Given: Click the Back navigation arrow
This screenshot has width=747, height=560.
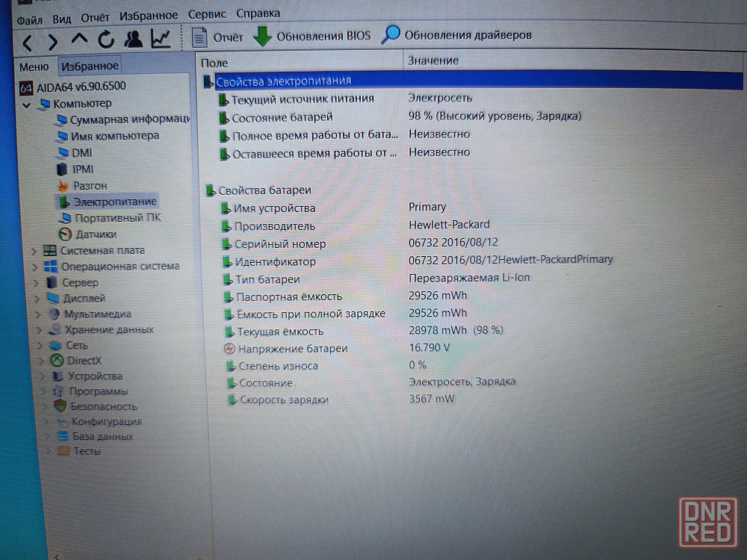Looking at the screenshot, I should 27,43.
